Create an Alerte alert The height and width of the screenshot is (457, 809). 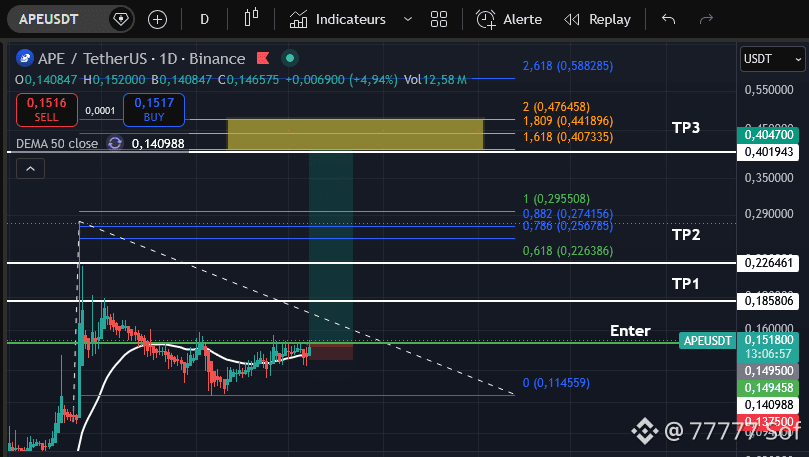(x=509, y=20)
